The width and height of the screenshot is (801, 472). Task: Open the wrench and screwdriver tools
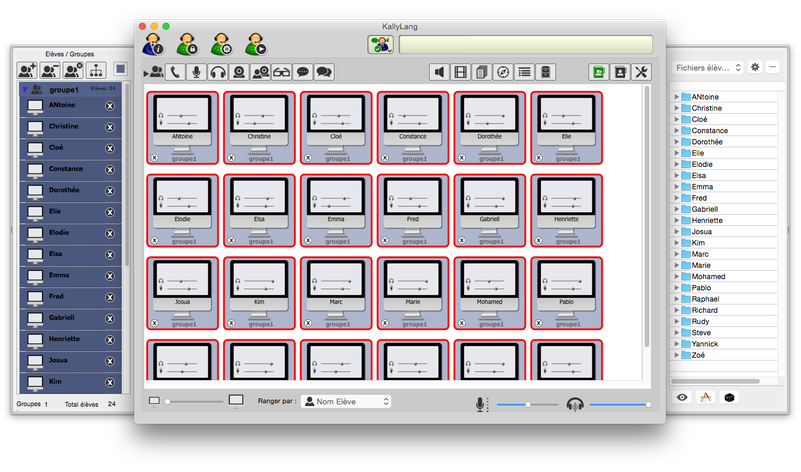pyautogui.click(x=642, y=72)
